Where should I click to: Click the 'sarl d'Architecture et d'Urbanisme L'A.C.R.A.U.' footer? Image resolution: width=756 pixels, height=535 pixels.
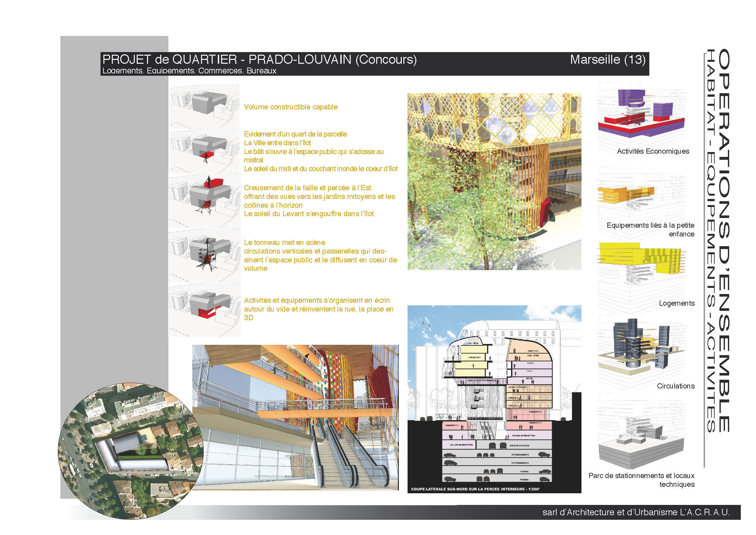[x=635, y=512]
